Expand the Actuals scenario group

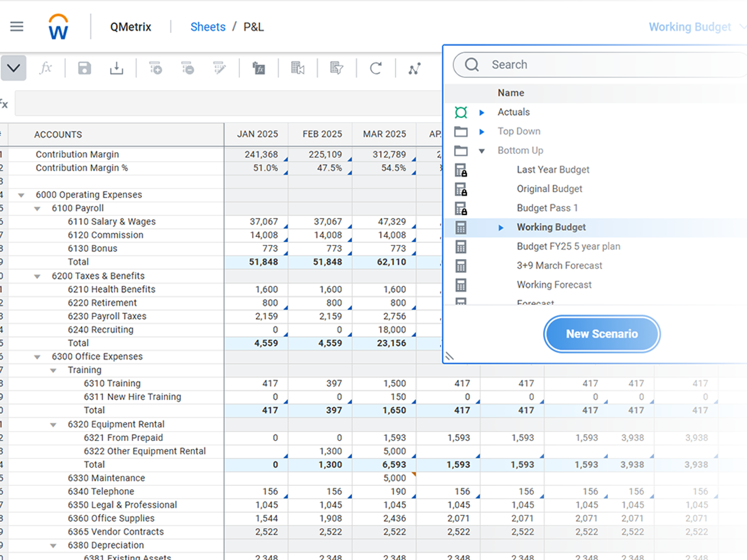482,112
